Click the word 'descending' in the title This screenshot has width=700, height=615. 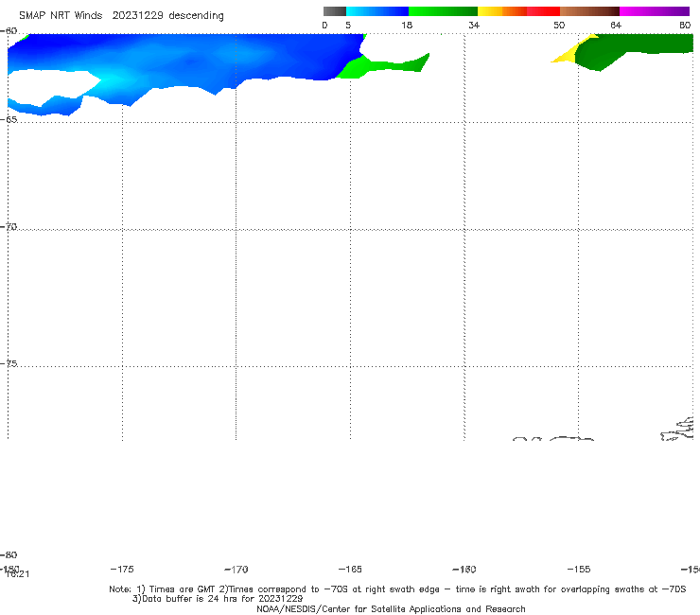tap(196, 16)
